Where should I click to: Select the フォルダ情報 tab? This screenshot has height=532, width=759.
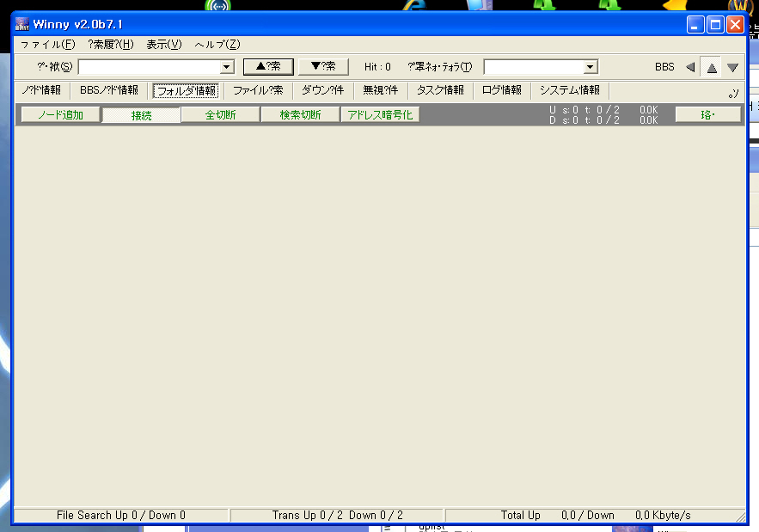186,90
